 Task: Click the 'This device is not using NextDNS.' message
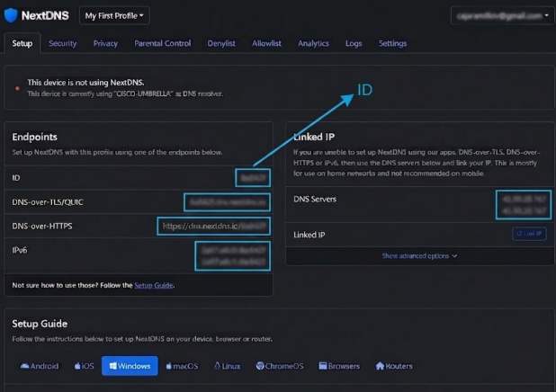pyautogui.click(x=85, y=83)
